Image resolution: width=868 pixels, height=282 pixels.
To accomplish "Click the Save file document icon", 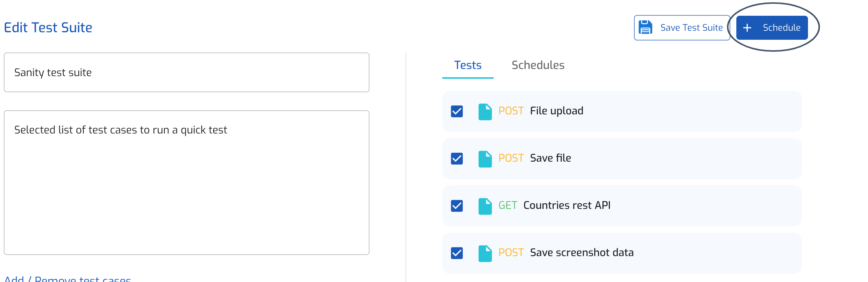I will (485, 159).
